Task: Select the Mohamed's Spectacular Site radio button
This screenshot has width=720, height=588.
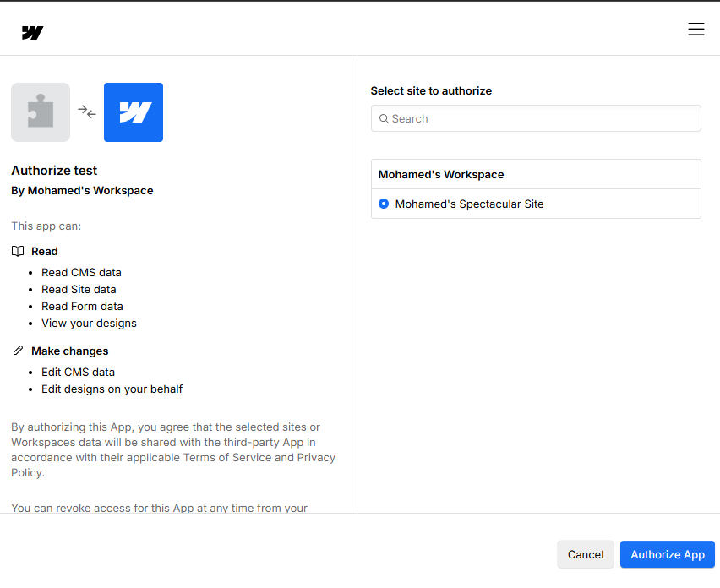Action: (384, 204)
